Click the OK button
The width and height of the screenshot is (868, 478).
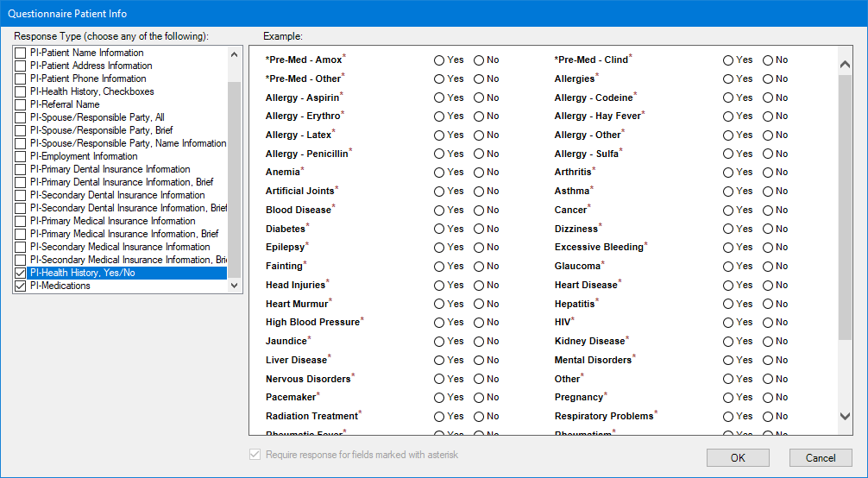tap(738, 458)
